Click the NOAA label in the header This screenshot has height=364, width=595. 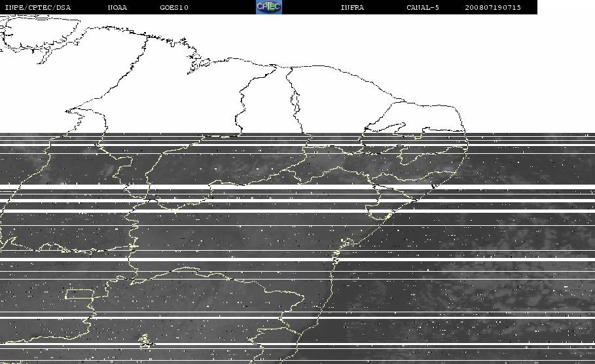[117, 7]
